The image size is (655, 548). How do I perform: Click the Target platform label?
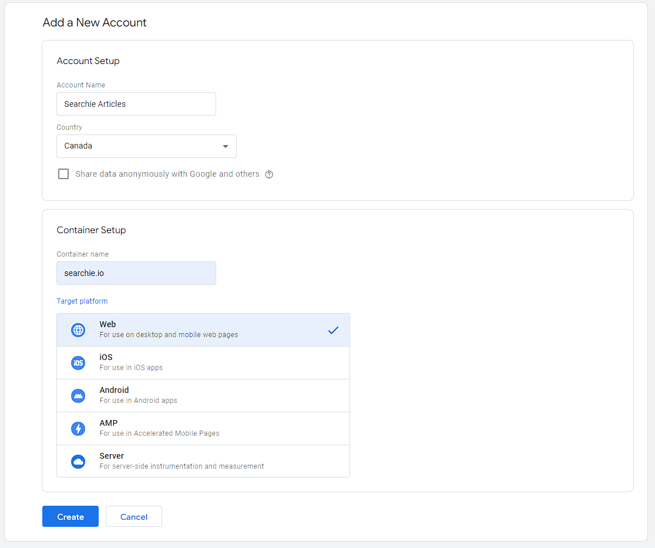tap(82, 301)
